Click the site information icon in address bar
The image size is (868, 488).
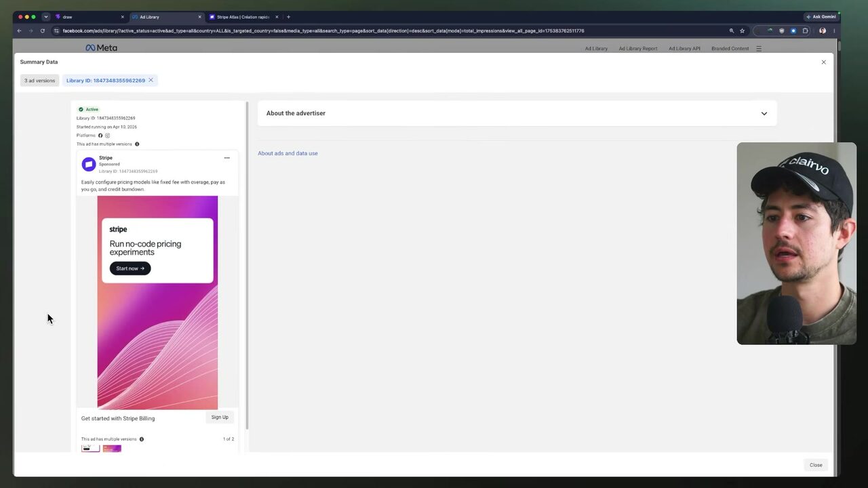[56, 30]
